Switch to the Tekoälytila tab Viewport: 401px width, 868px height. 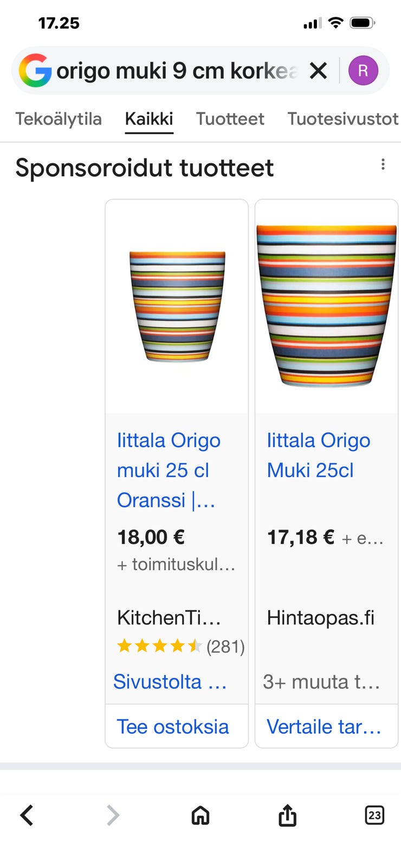(59, 119)
